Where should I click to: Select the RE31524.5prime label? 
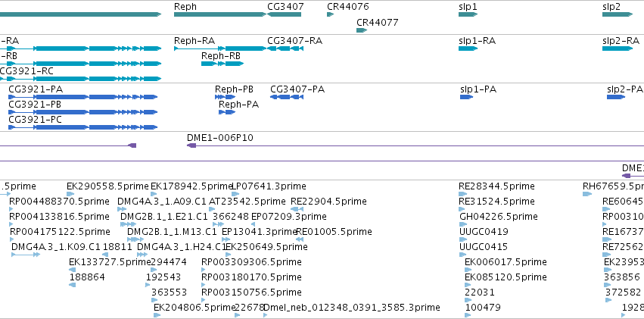point(496,202)
